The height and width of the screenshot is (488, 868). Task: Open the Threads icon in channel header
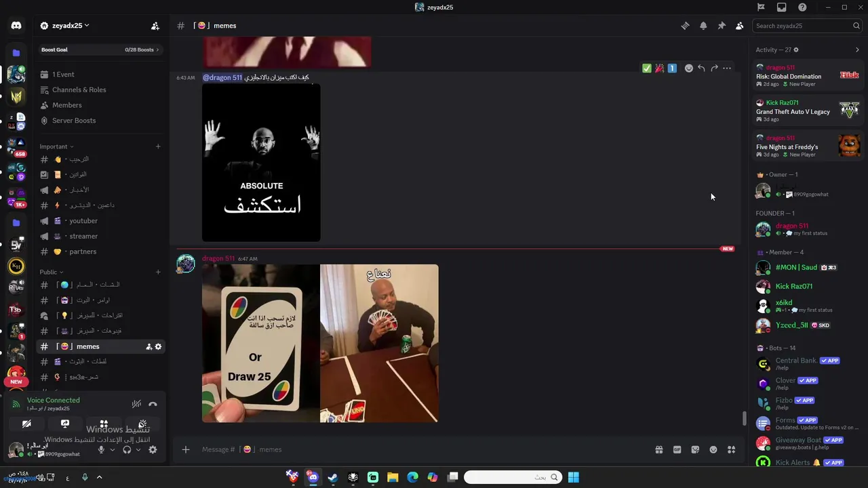[x=685, y=26]
